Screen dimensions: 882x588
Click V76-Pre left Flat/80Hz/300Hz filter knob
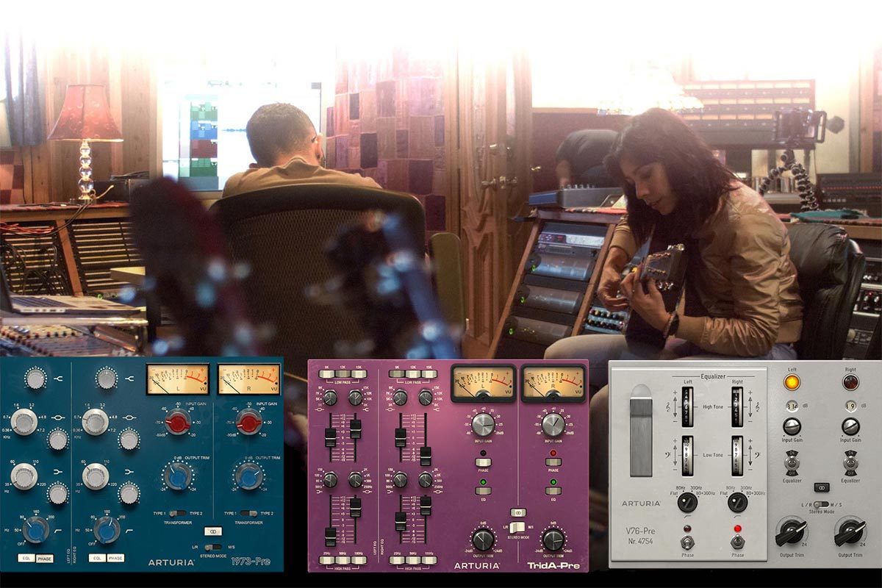(x=687, y=503)
